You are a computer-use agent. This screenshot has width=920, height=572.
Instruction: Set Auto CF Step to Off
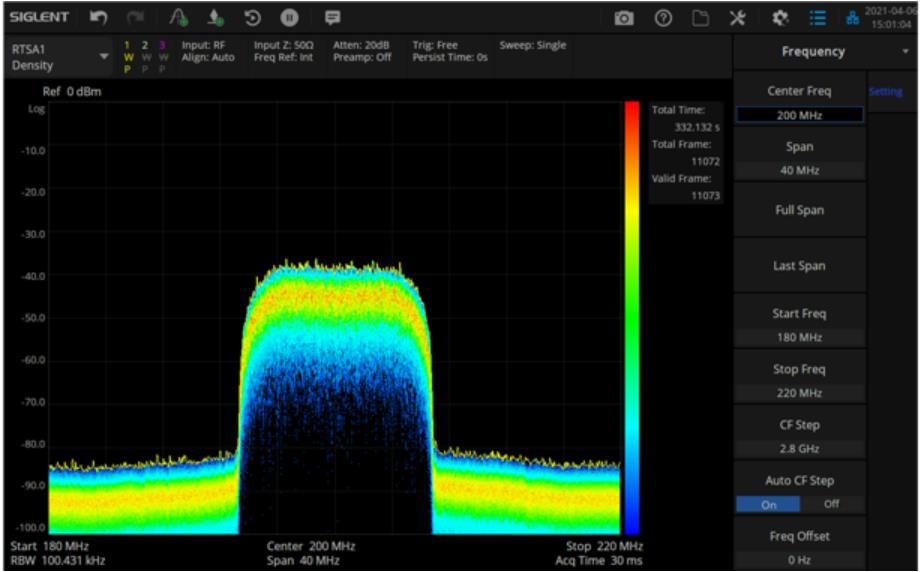point(830,505)
